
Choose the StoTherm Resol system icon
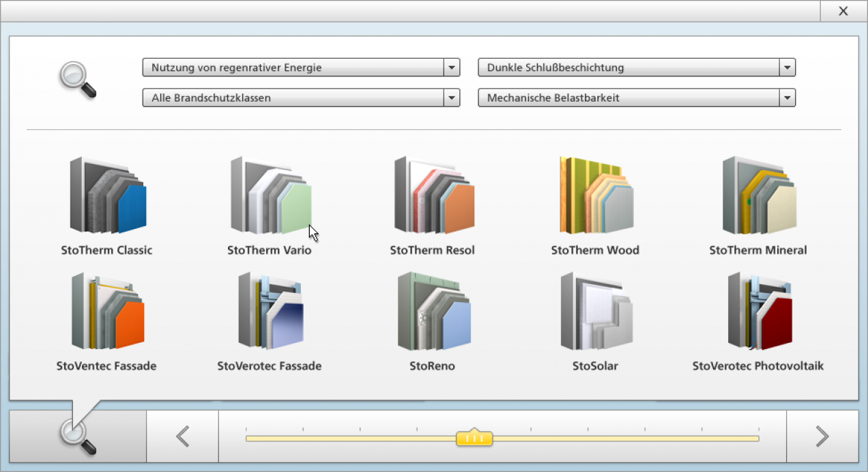(x=433, y=195)
